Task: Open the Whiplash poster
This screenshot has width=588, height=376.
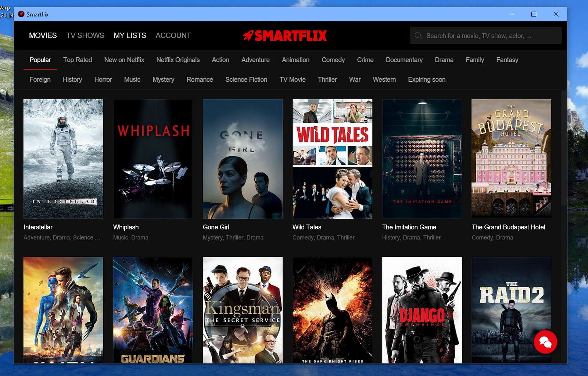Action: tap(153, 159)
